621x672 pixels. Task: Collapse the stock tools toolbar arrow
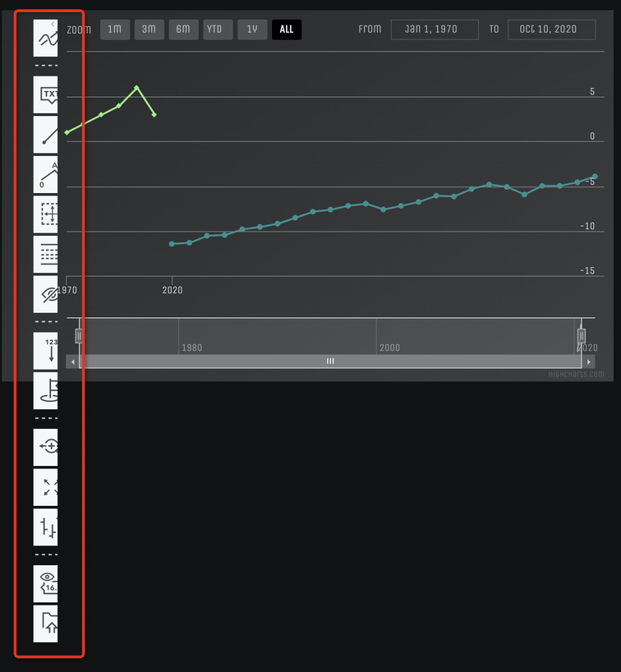(53, 25)
